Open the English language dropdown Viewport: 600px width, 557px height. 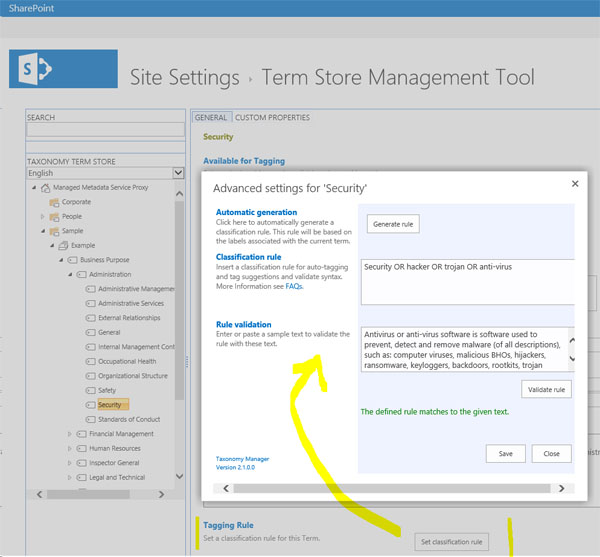[x=178, y=173]
